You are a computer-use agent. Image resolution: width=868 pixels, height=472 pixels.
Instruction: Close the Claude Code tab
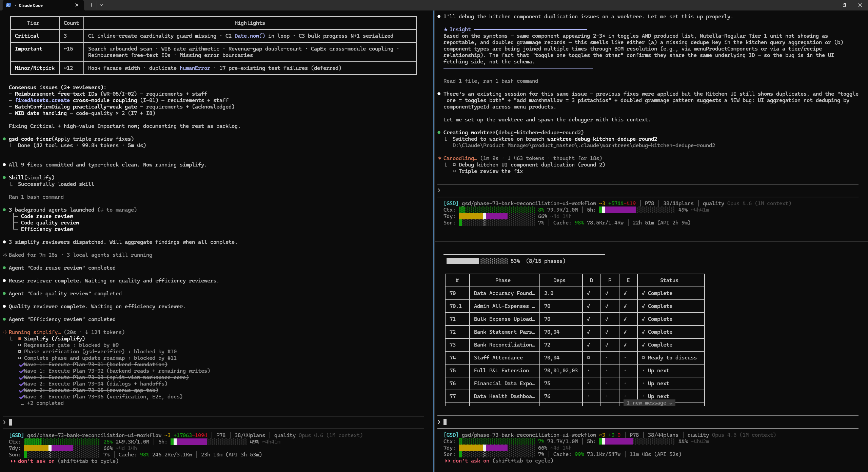click(77, 5)
